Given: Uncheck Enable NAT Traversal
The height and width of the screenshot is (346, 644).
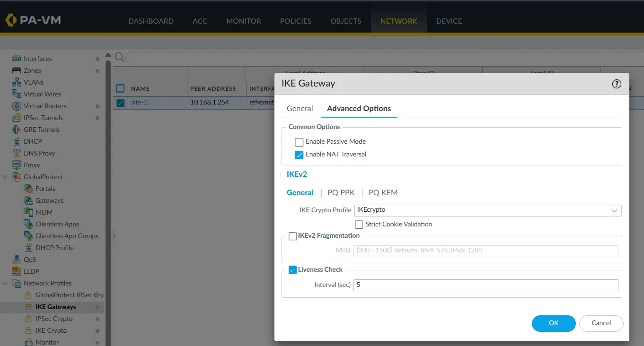Looking at the screenshot, I should coord(299,155).
